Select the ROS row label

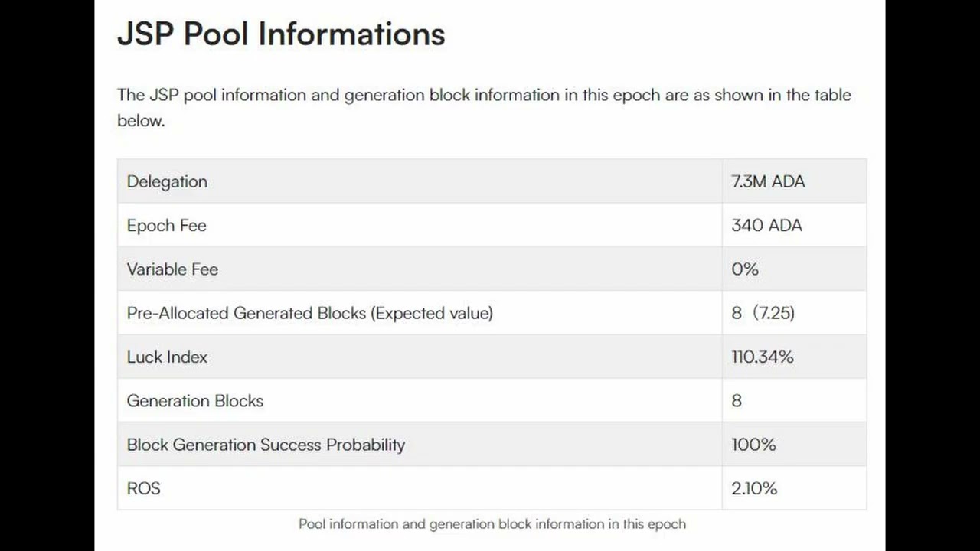pos(144,488)
